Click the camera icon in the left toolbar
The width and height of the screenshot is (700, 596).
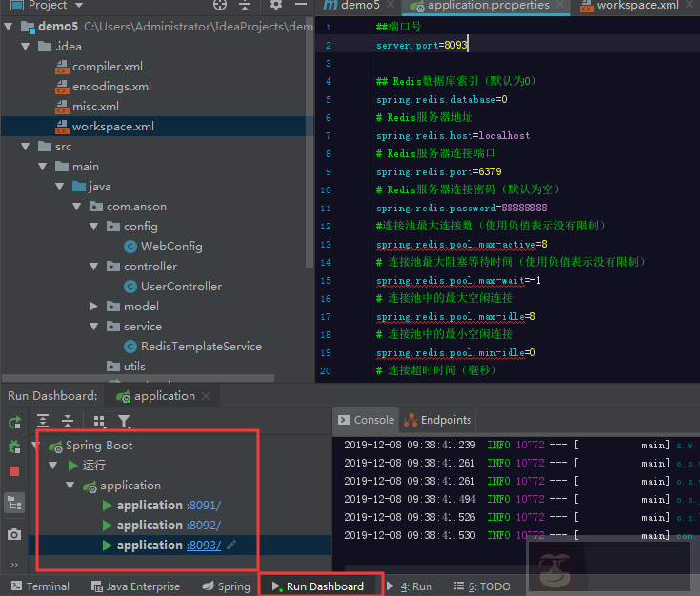[x=14, y=535]
